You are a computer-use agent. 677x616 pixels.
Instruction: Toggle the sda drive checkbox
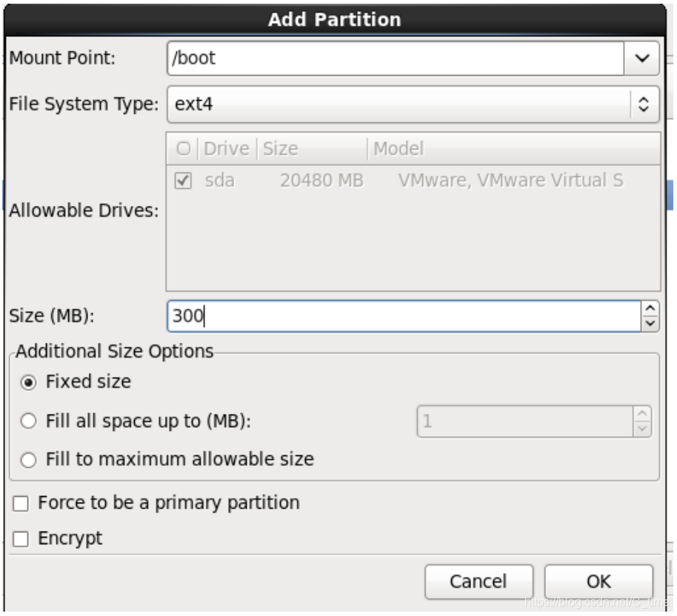[x=183, y=181]
